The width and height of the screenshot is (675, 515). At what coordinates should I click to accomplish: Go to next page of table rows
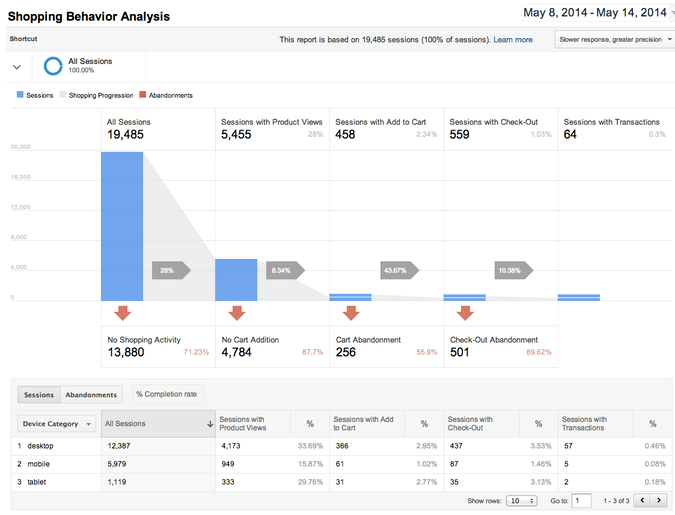coord(660,500)
